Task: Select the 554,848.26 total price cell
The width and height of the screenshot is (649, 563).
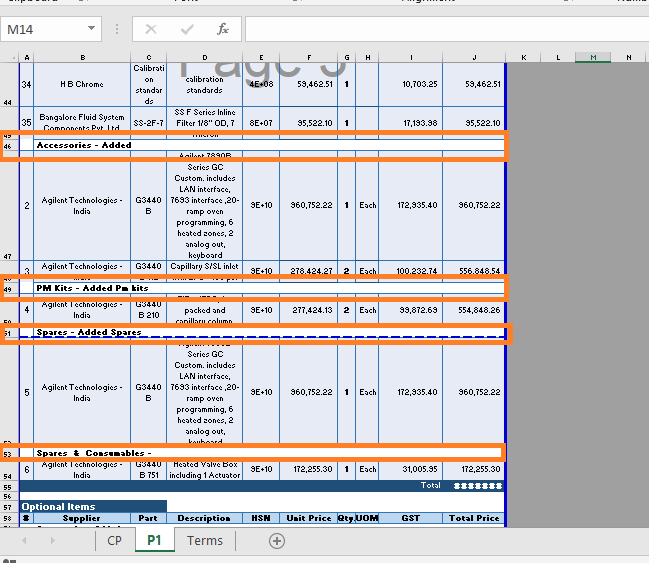Action: pos(474,310)
